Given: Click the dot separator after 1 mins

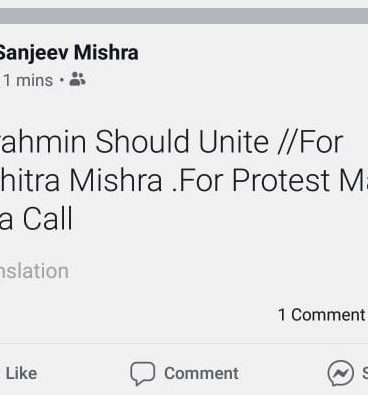Looking at the screenshot, I should tap(61, 80).
